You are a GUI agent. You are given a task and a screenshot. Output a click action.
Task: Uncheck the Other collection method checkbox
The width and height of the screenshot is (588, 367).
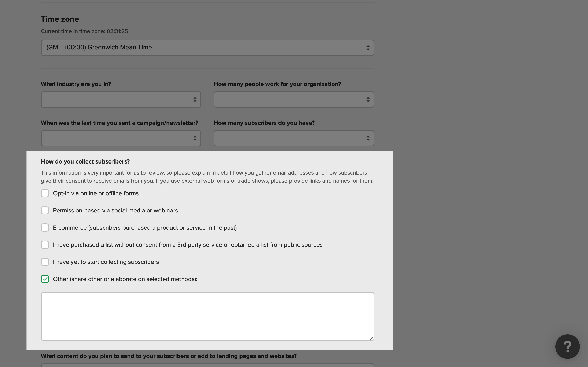(x=45, y=279)
